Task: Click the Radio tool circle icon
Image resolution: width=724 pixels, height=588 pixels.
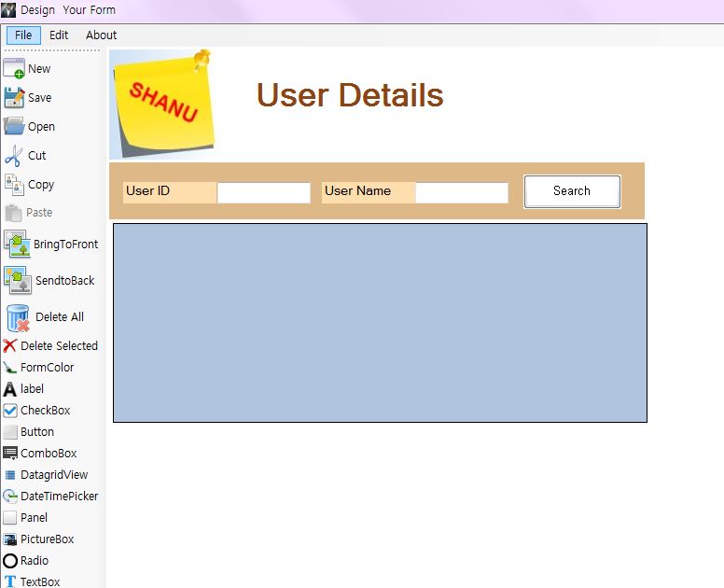Action: coord(9,561)
